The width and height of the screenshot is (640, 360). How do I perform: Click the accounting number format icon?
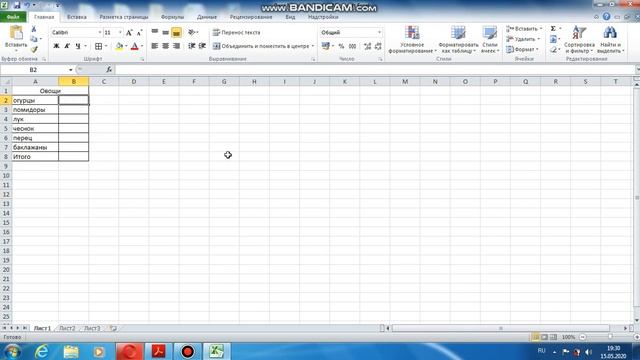click(325, 47)
